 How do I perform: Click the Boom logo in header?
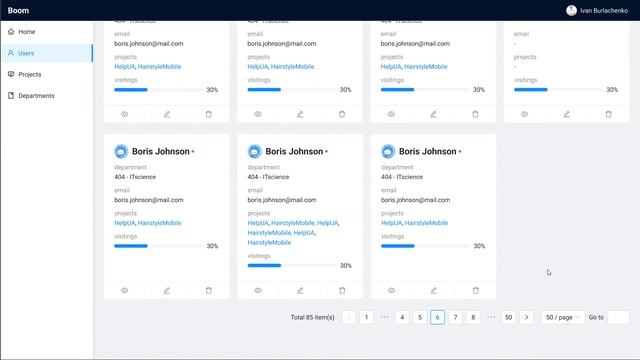click(x=18, y=11)
